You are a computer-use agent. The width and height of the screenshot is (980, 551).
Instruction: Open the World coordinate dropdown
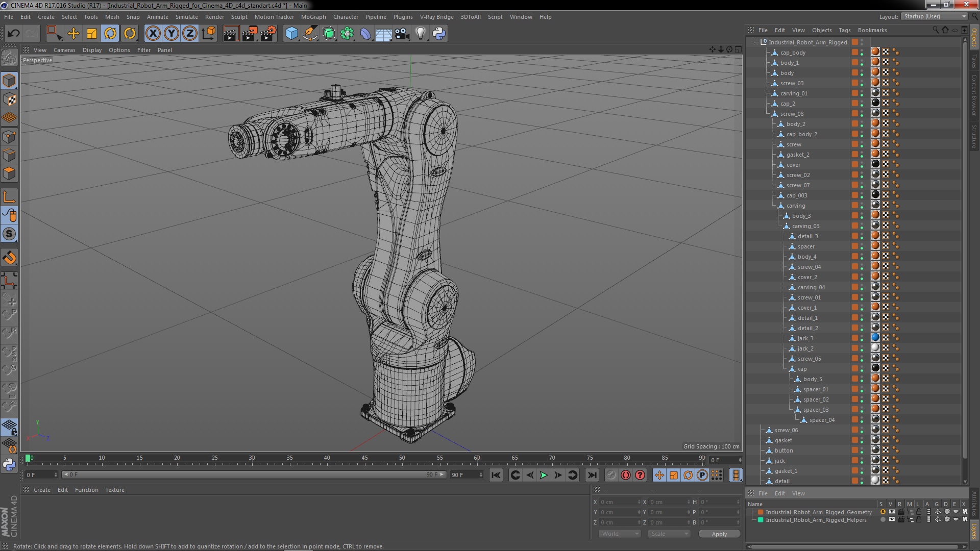tap(620, 534)
